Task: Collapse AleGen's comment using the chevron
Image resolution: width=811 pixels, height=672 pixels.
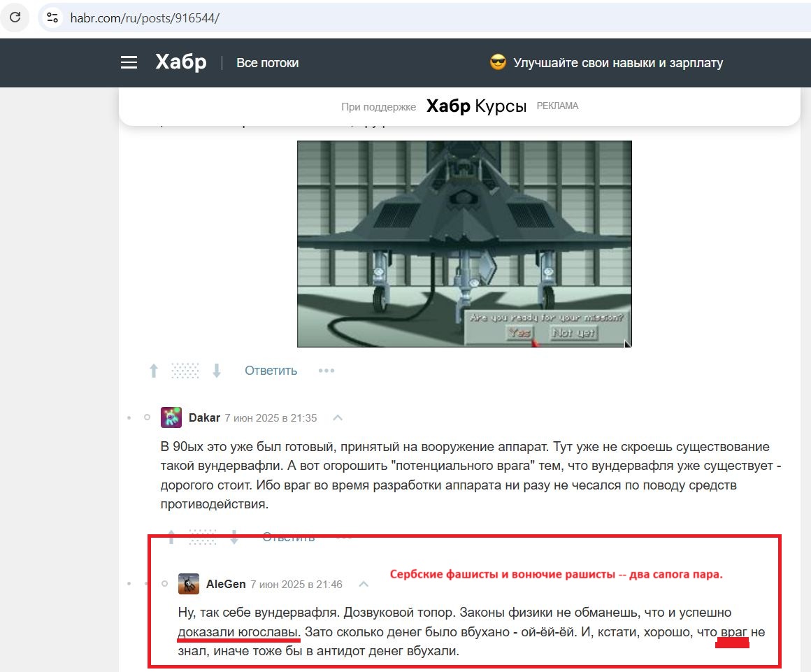Action: pyautogui.click(x=364, y=584)
